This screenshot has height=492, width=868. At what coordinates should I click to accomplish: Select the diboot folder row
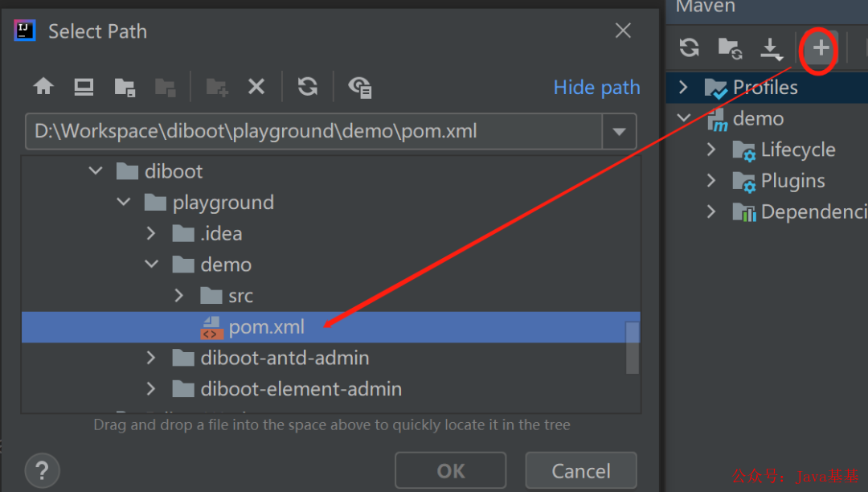pyautogui.click(x=331, y=171)
